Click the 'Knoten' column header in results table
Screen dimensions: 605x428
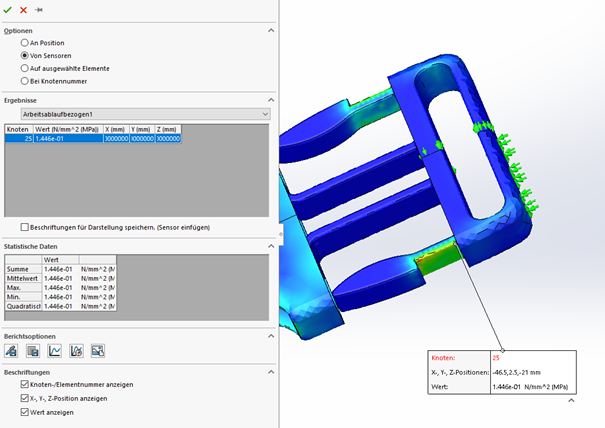[x=18, y=129]
